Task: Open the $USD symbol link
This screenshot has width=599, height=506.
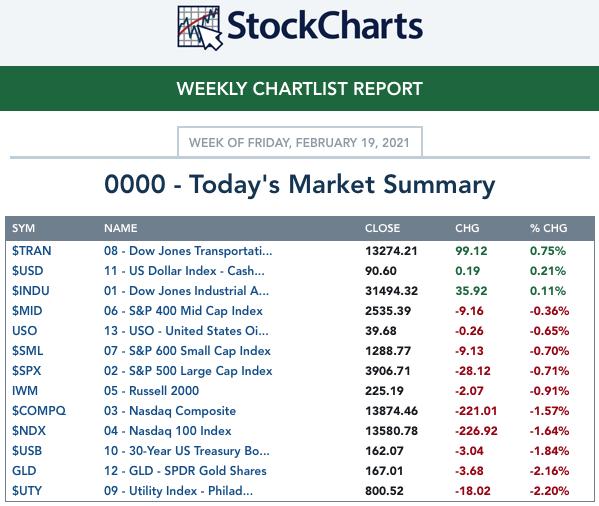Action: (x=28, y=271)
